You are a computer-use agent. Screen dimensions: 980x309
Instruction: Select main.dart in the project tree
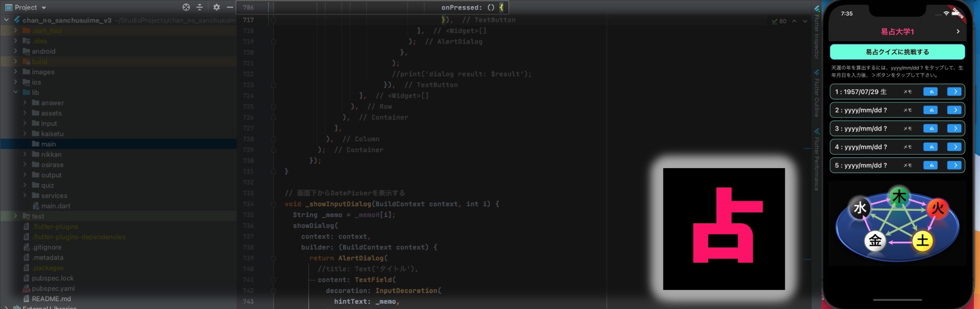(56, 206)
